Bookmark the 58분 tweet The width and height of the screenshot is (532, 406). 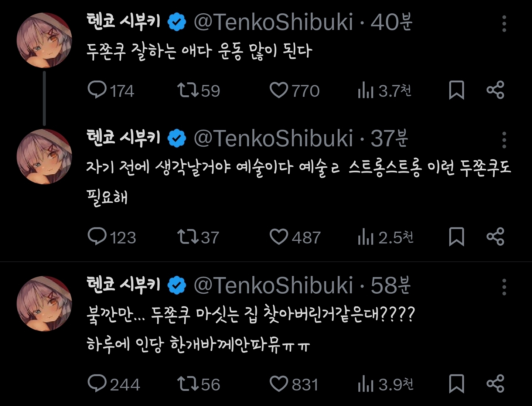click(x=456, y=383)
